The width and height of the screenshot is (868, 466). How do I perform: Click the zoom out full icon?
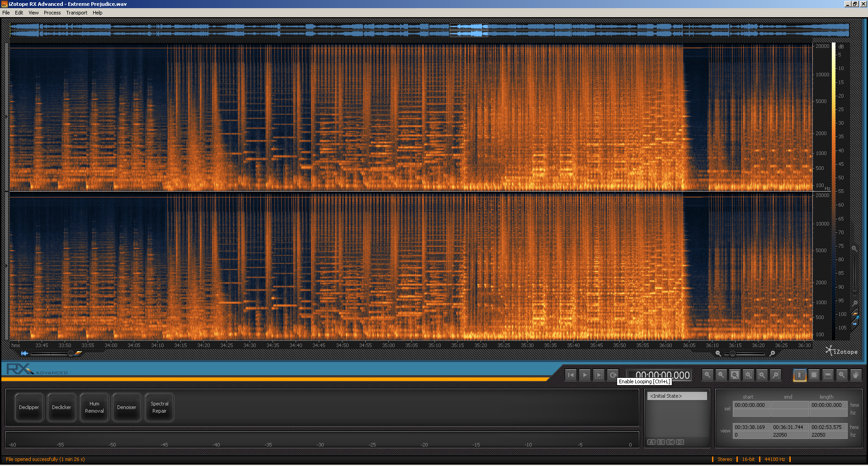pyautogui.click(x=735, y=375)
